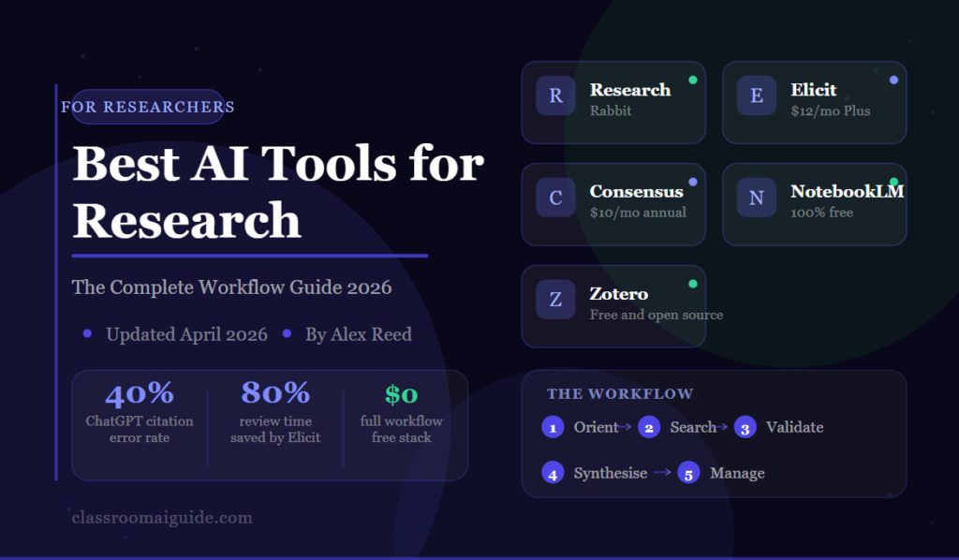Click 'The Complete Workflow Guide 2026' subtitle
The image size is (959, 560).
232,287
